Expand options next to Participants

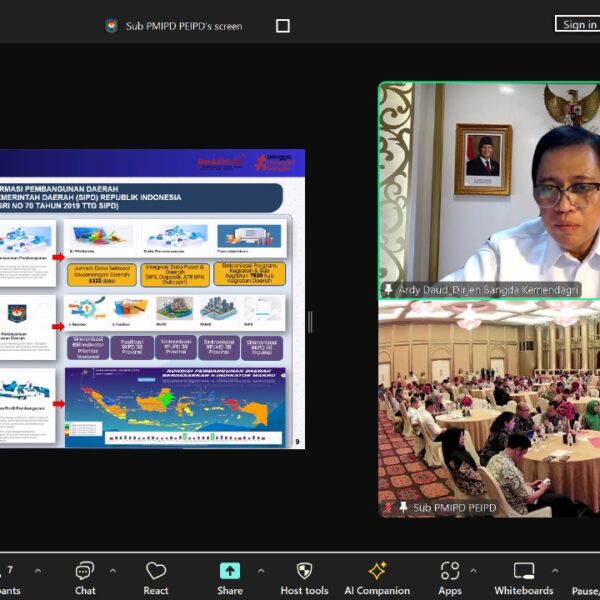[x=38, y=571]
